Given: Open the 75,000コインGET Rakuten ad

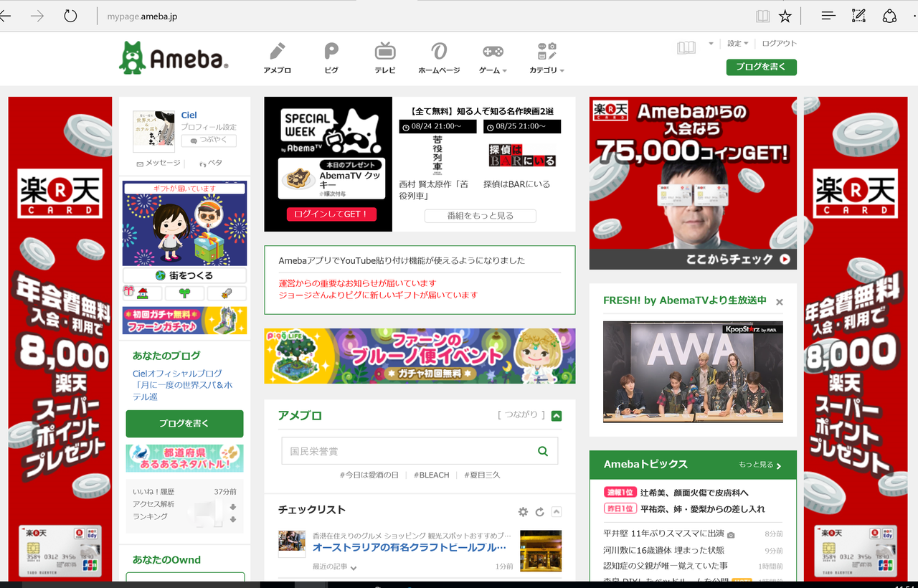Looking at the screenshot, I should pyautogui.click(x=693, y=183).
